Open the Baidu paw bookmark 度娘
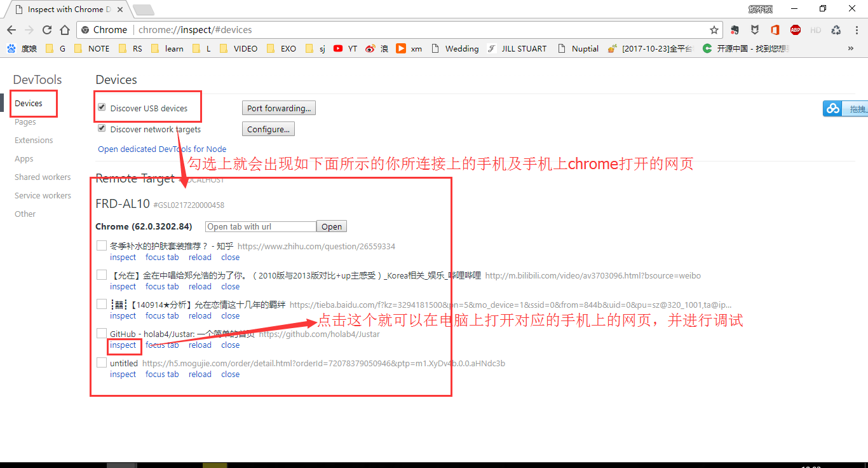This screenshot has width=868, height=468. coord(22,48)
